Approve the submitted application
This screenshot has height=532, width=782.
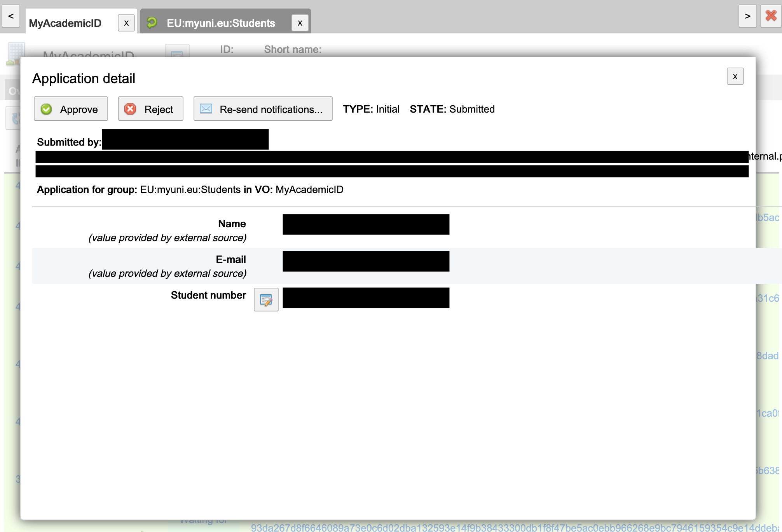click(71, 109)
